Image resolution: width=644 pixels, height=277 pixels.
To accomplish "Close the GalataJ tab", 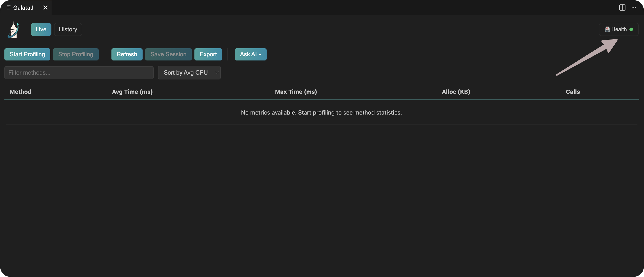I will pos(45,8).
